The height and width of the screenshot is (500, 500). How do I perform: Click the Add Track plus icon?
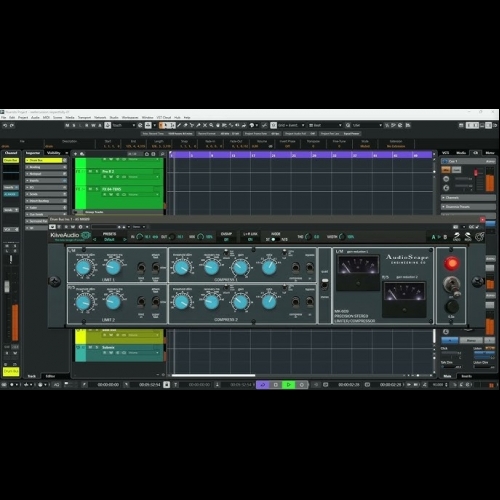coord(75,154)
